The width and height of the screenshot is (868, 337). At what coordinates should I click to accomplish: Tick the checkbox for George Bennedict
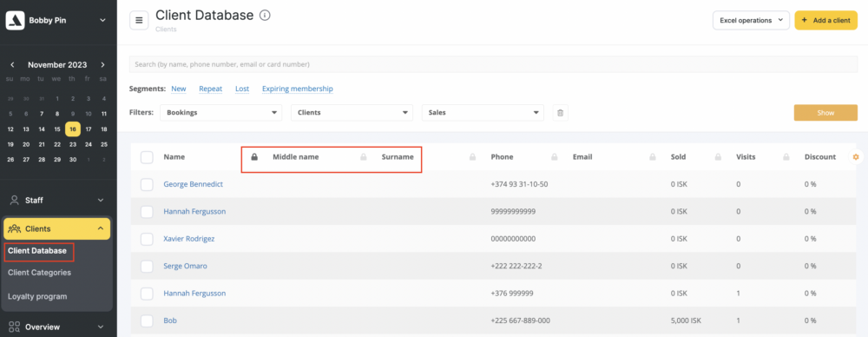pos(147,184)
